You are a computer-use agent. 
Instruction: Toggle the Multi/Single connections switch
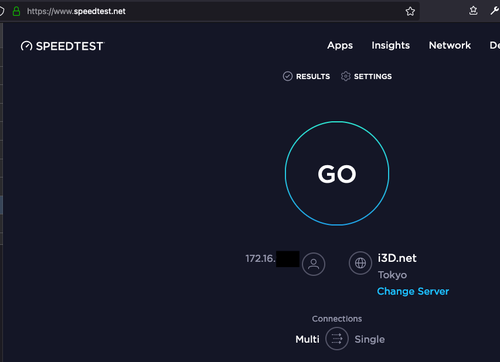click(x=337, y=339)
